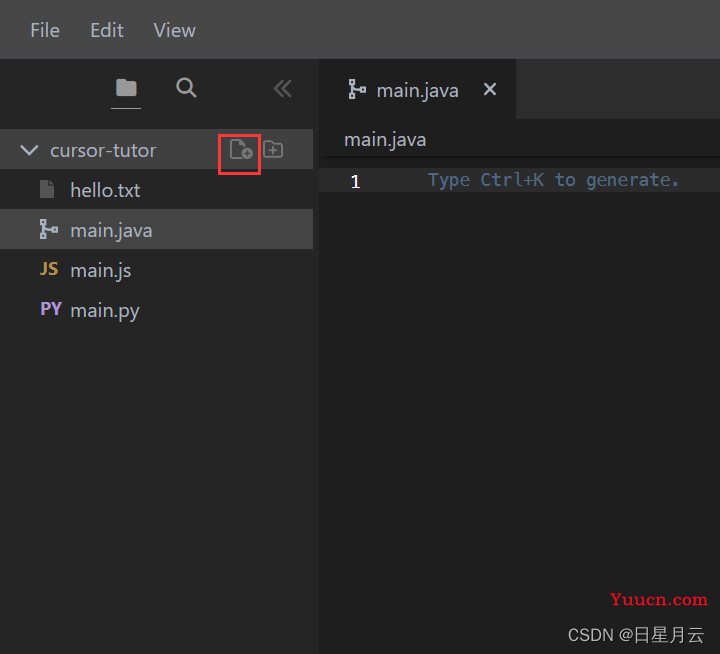The image size is (720, 654).
Task: Open hello.txt in the file tree
Action: click(157, 190)
